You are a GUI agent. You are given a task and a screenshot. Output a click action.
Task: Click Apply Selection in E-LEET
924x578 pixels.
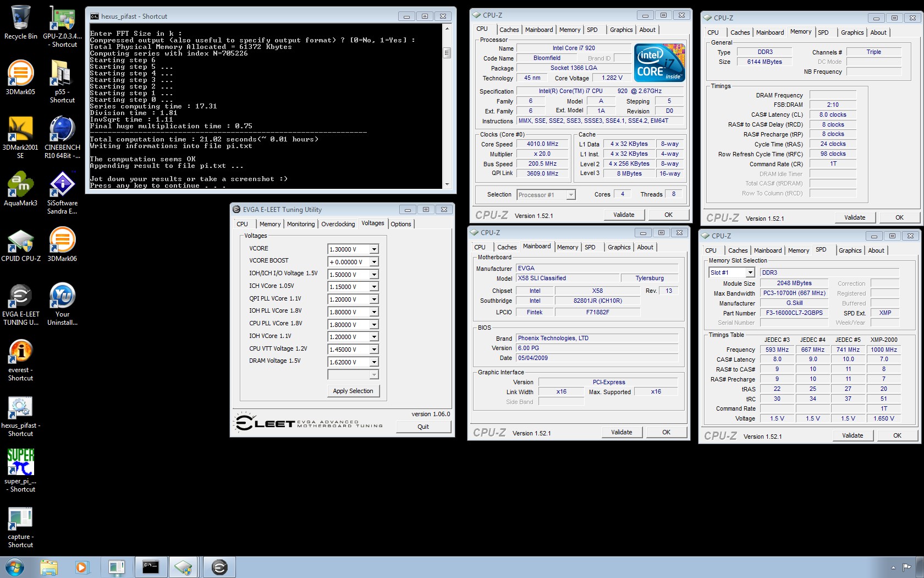(353, 391)
